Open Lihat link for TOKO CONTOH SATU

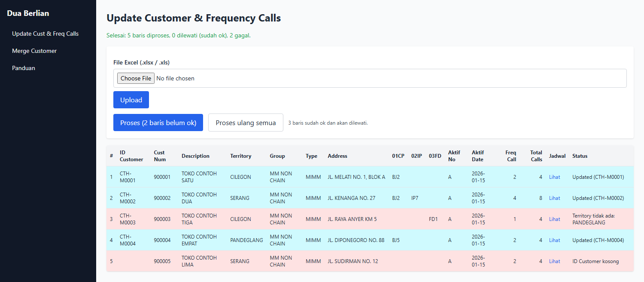555,177
